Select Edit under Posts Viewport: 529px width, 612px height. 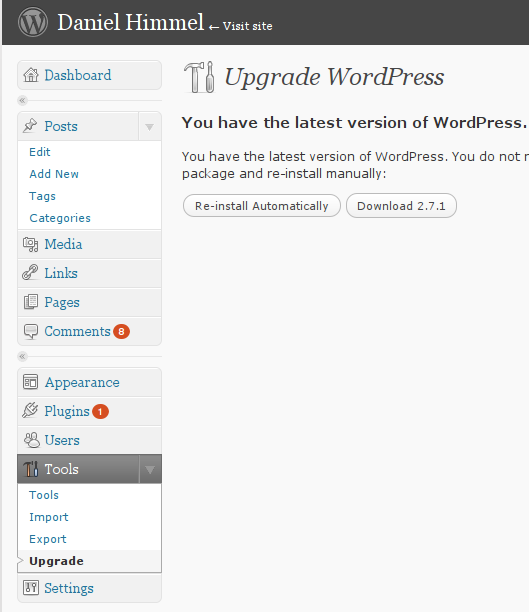40,152
